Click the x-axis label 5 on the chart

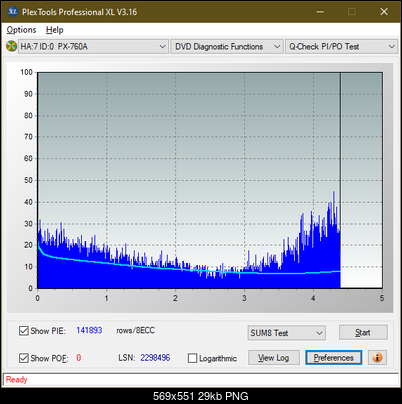pyautogui.click(x=382, y=298)
